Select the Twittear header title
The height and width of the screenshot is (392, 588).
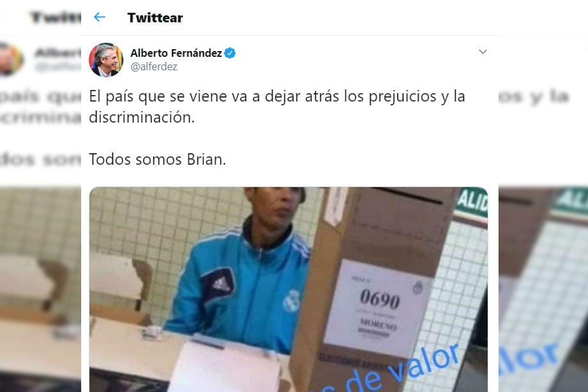tap(155, 18)
